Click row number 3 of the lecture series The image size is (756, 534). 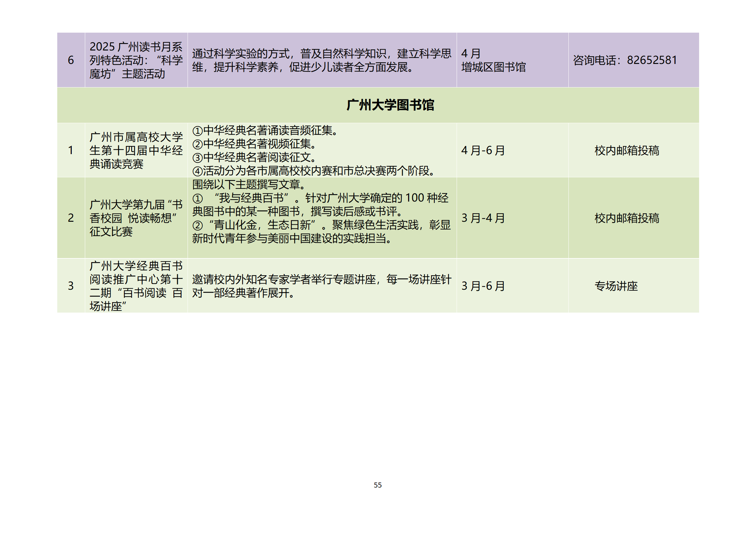tap(71, 286)
